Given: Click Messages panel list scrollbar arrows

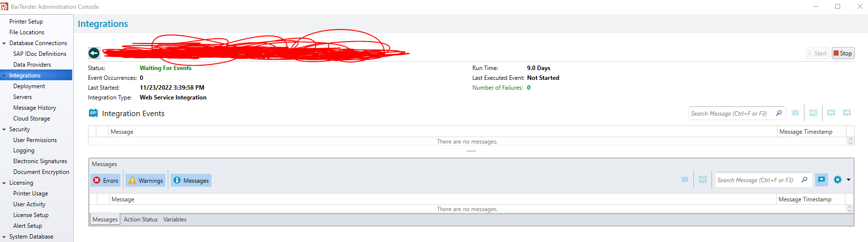Looking at the screenshot, I should pos(849,209).
